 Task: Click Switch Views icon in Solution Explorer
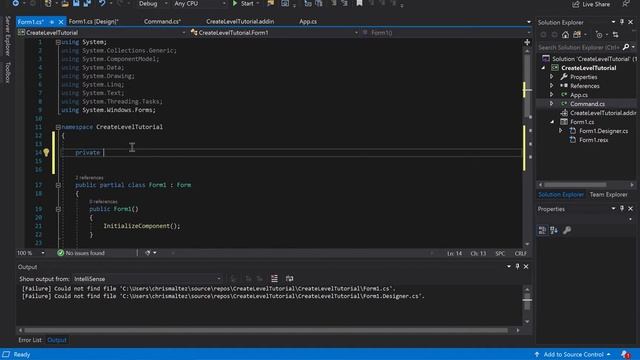point(577,35)
